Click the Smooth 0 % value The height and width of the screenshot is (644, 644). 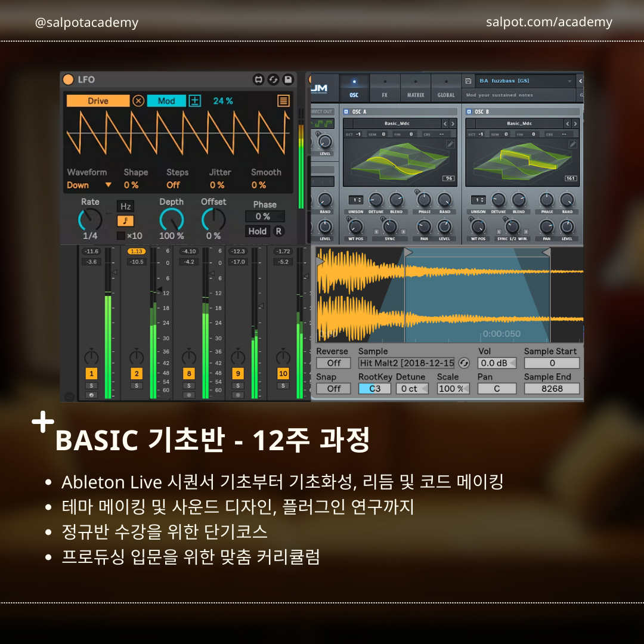(x=259, y=185)
